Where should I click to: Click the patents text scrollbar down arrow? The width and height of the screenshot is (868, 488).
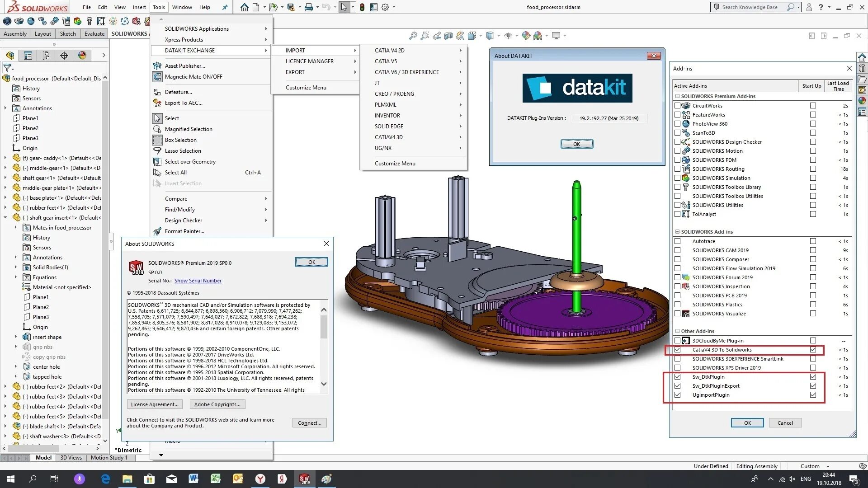(324, 384)
